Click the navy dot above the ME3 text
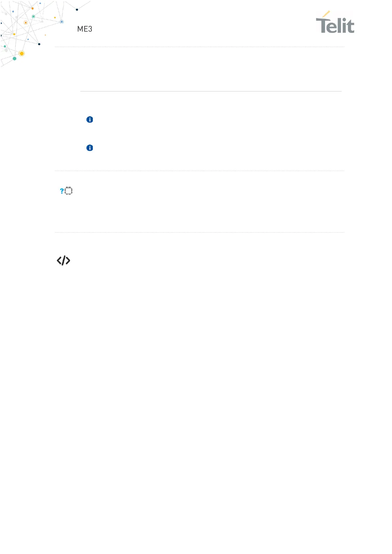392x554 pixels. (x=77, y=10)
